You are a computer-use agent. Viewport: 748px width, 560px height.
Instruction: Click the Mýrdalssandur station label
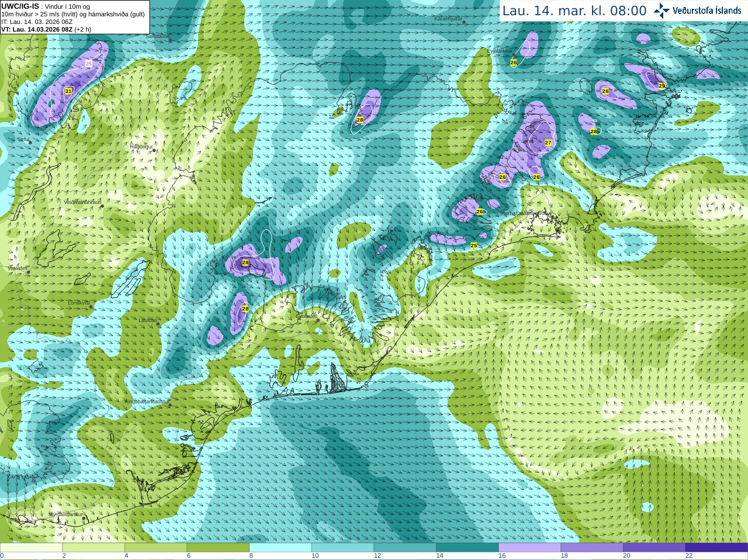pyautogui.click(x=66, y=514)
